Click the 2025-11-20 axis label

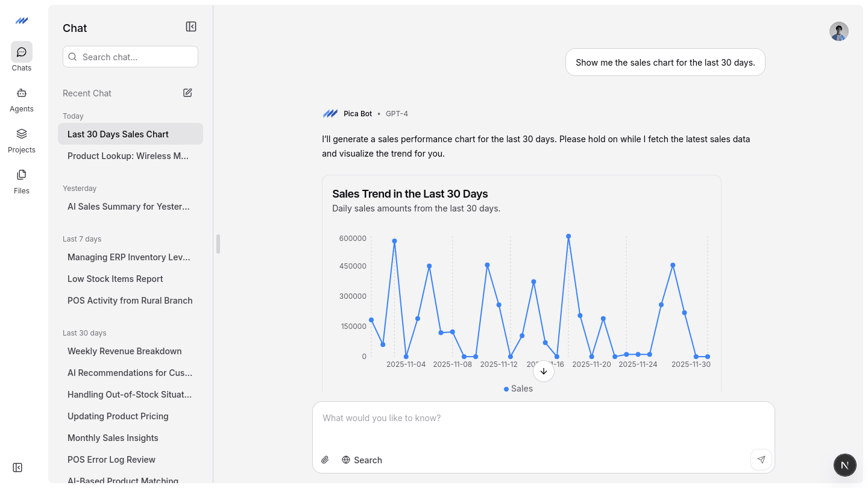(591, 364)
